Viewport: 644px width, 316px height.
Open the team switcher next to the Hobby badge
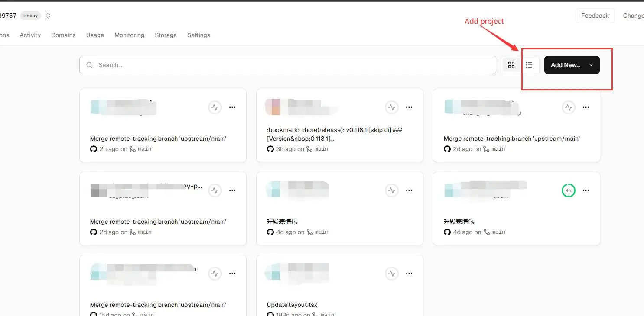tap(48, 15)
